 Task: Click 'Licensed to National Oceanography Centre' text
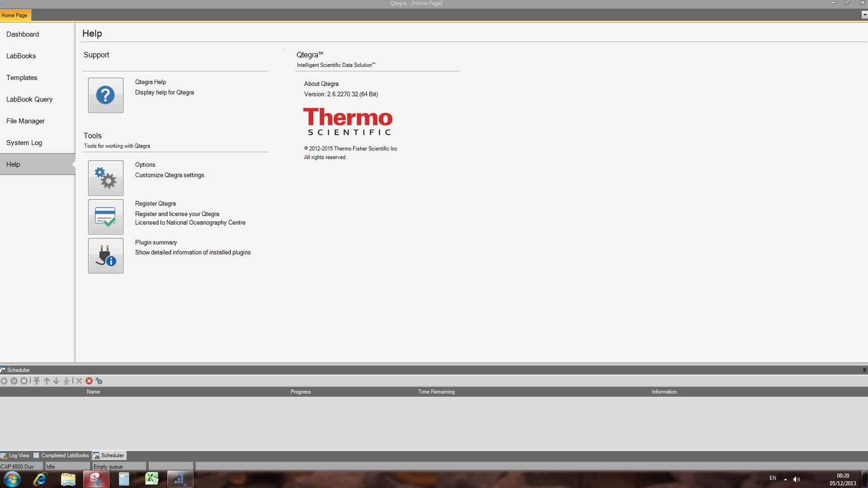click(x=190, y=222)
